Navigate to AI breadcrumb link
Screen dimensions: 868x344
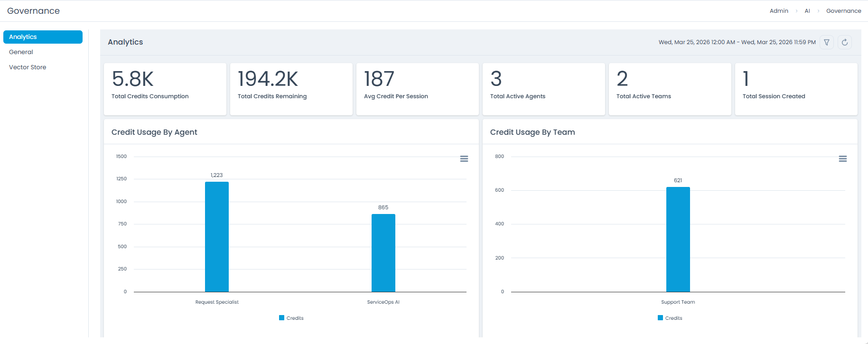807,11
